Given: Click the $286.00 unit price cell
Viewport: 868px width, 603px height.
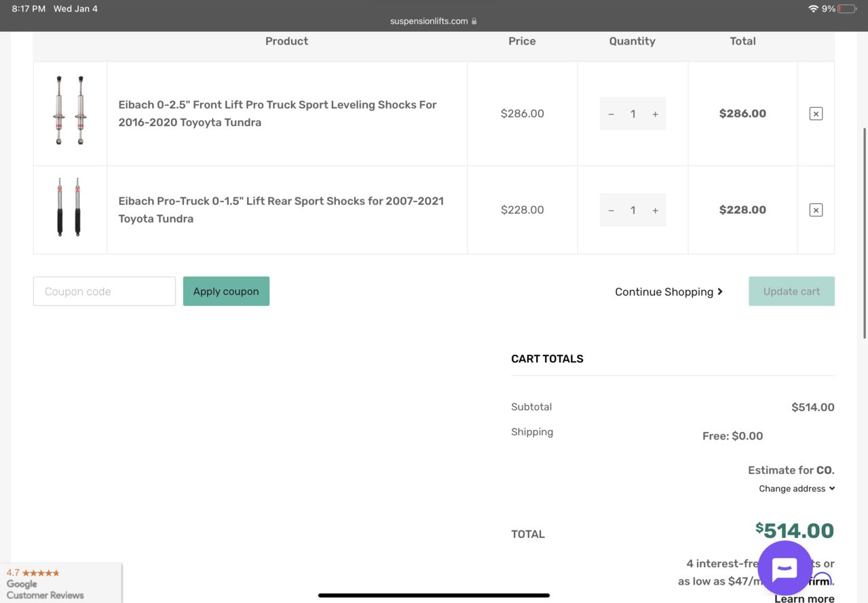Looking at the screenshot, I should pos(522,114).
